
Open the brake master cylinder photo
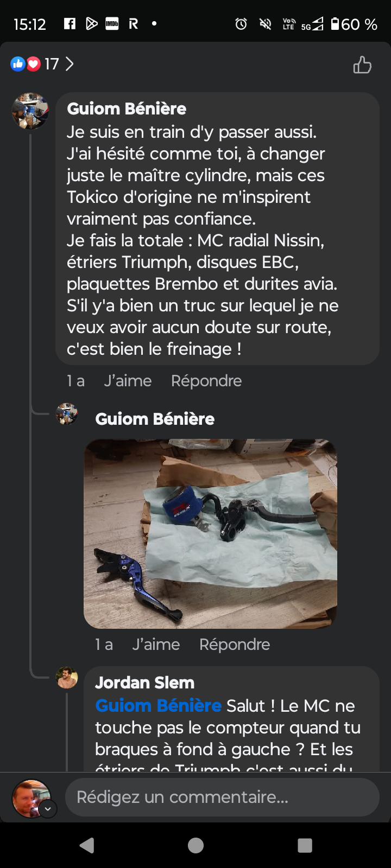210,534
